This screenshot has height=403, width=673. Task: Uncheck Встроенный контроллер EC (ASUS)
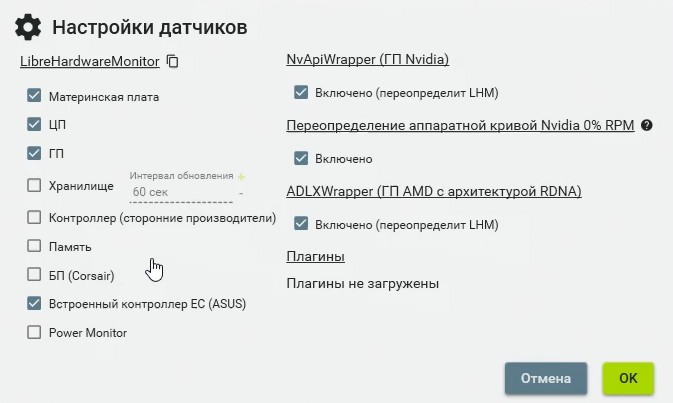tap(34, 303)
